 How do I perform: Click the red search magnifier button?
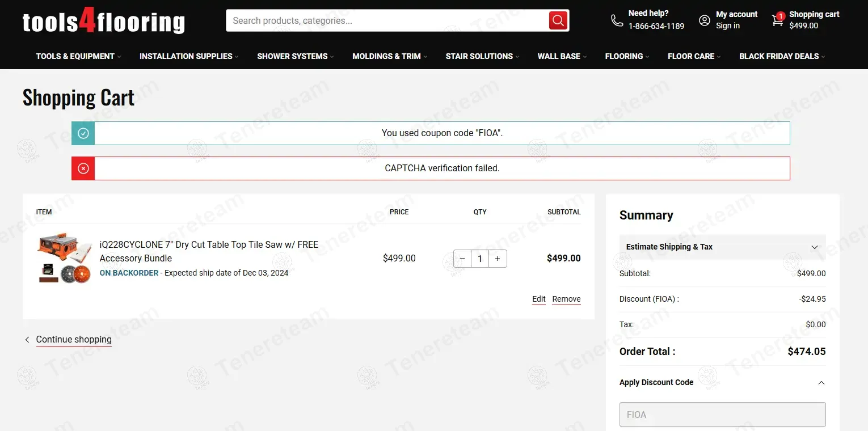pos(558,21)
